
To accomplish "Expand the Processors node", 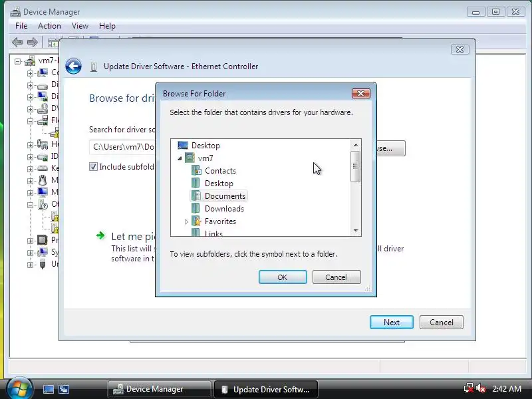I will [30, 241].
